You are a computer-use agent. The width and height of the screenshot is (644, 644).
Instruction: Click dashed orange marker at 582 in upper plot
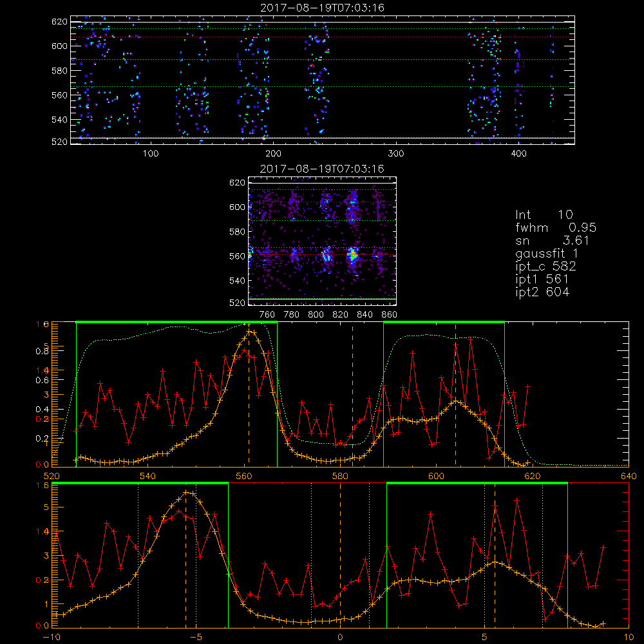352,394
